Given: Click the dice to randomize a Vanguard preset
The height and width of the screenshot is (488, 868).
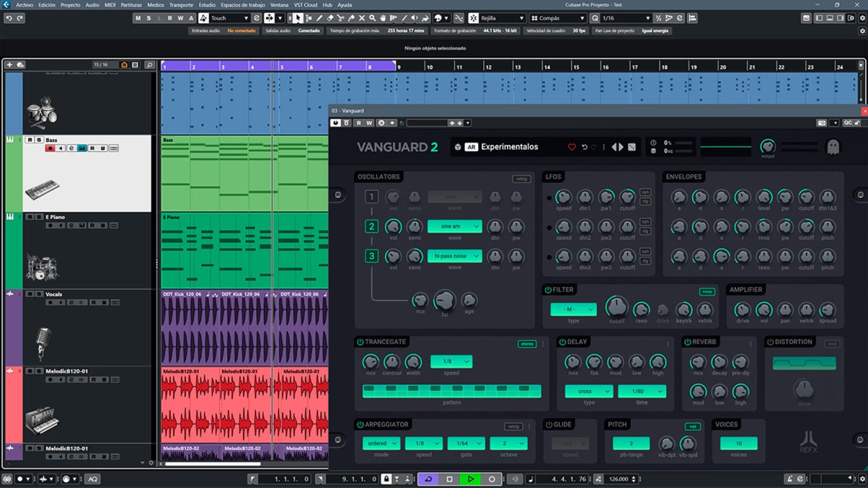Looking at the screenshot, I should [x=631, y=147].
